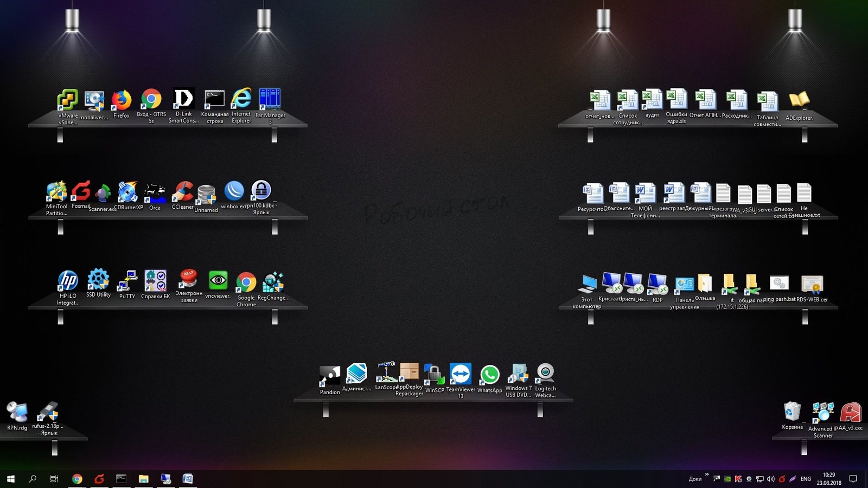Open the WhatsApp desktop icon
Screen dimensions: 868x488
[x=489, y=375]
